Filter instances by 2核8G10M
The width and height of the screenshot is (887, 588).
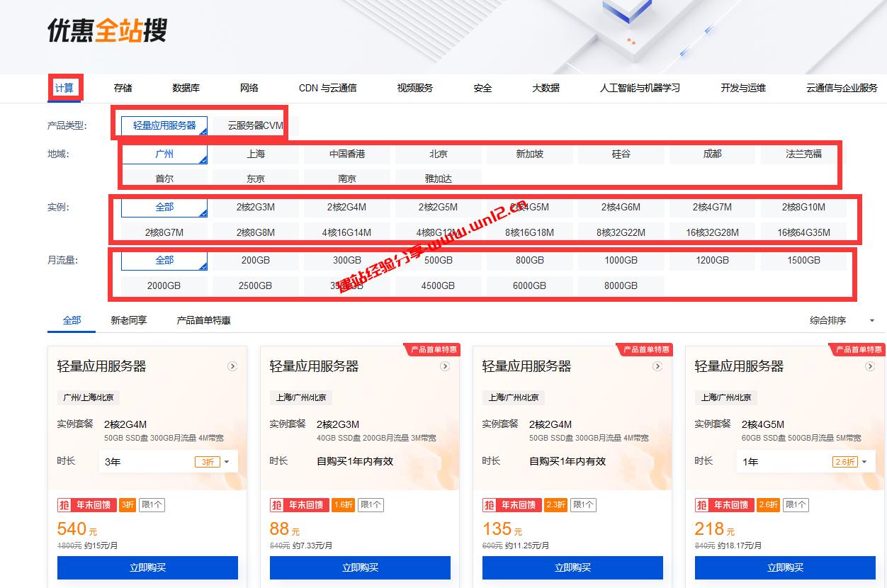coord(803,207)
